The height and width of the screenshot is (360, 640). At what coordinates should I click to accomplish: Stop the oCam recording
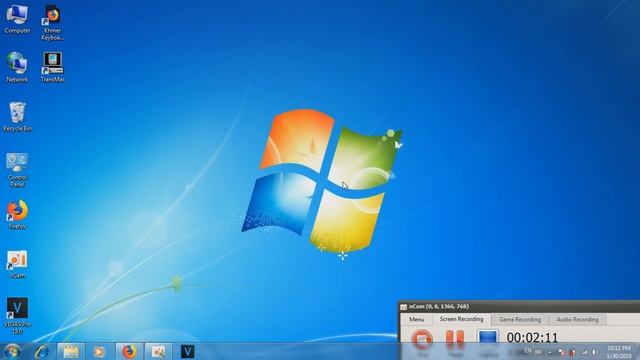point(422,338)
